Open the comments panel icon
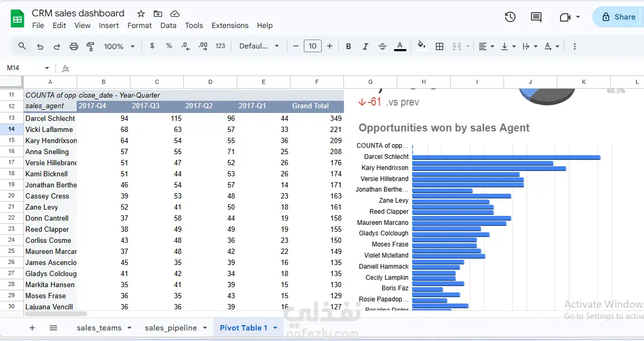Viewport: 644px width, 341px height. (x=536, y=17)
